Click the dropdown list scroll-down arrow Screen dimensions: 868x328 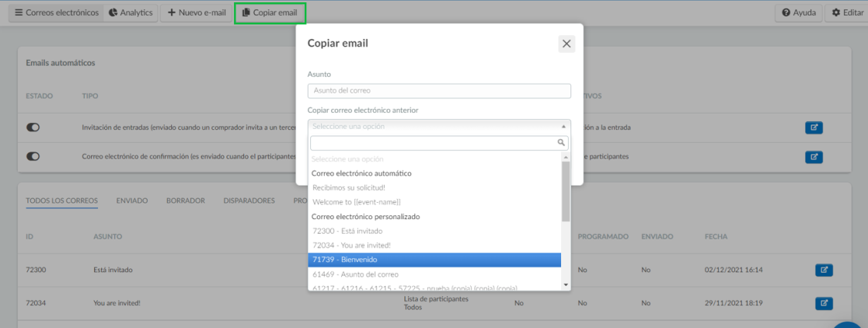coord(566,284)
